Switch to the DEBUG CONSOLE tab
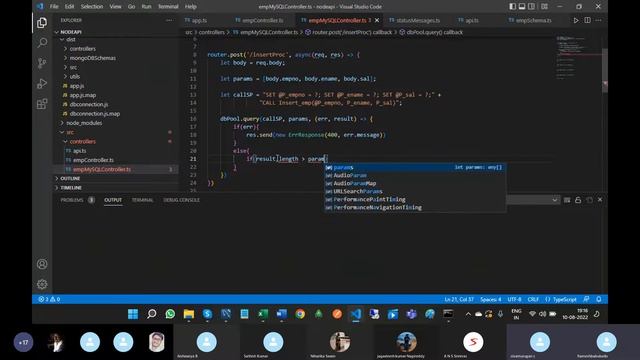640x360 pixels. pyautogui.click(x=182, y=200)
